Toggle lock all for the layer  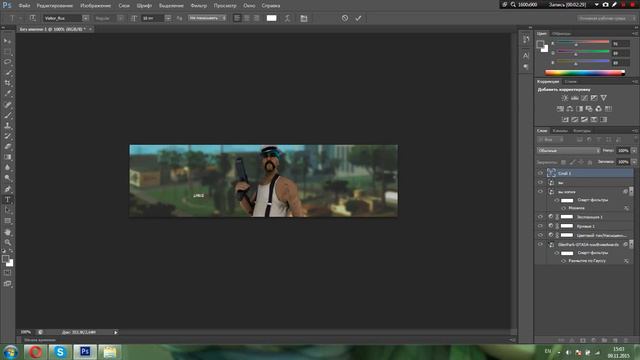point(590,162)
